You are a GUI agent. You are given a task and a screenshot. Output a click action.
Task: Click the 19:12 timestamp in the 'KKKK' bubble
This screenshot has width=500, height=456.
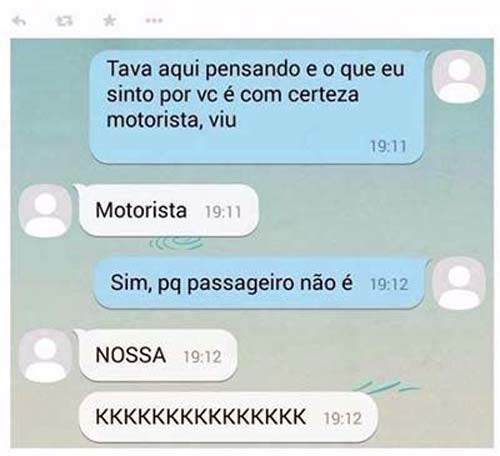343,418
